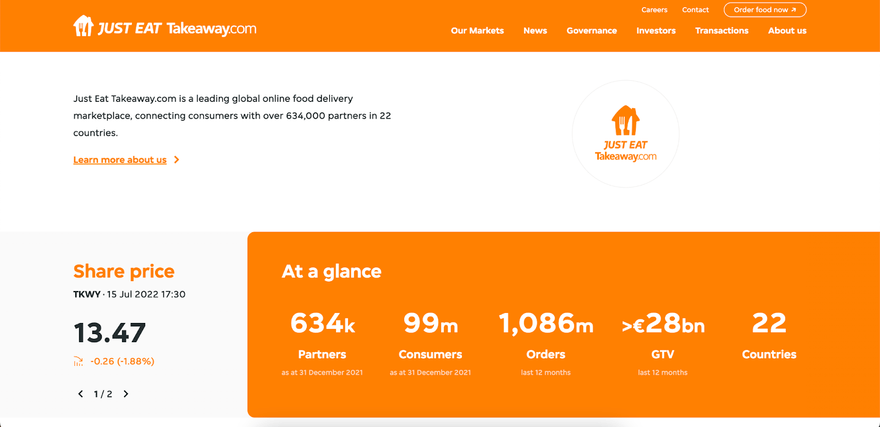Click the 1 / 2 slide counter
The width and height of the screenshot is (880, 427).
point(103,394)
